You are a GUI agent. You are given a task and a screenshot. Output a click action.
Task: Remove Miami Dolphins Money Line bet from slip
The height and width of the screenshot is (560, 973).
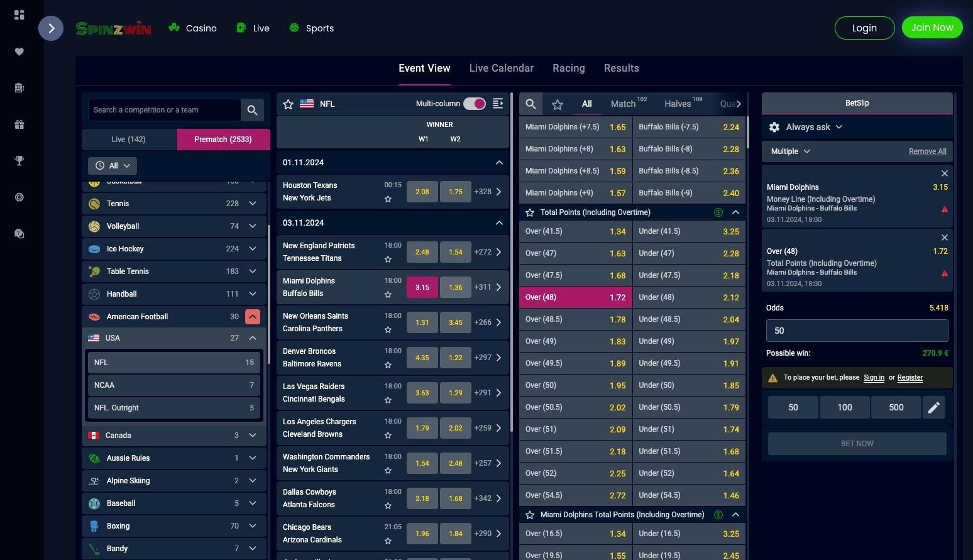pyautogui.click(x=944, y=173)
